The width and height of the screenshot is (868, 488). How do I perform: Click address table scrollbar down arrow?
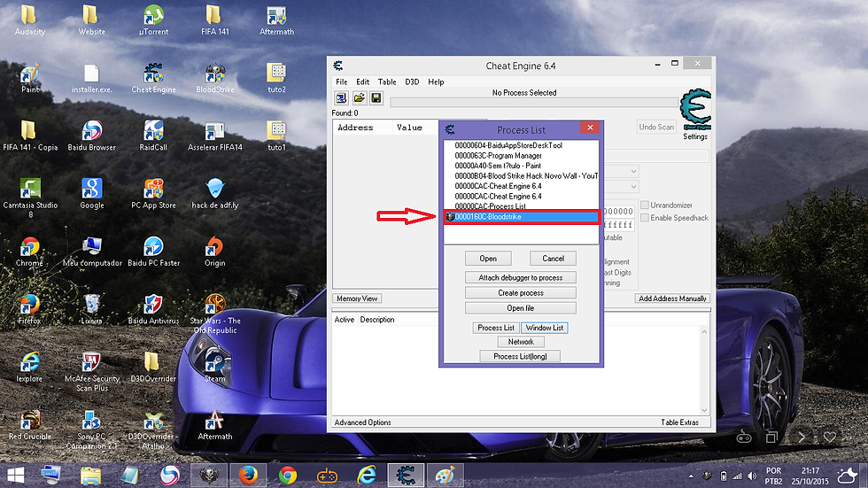(704, 411)
